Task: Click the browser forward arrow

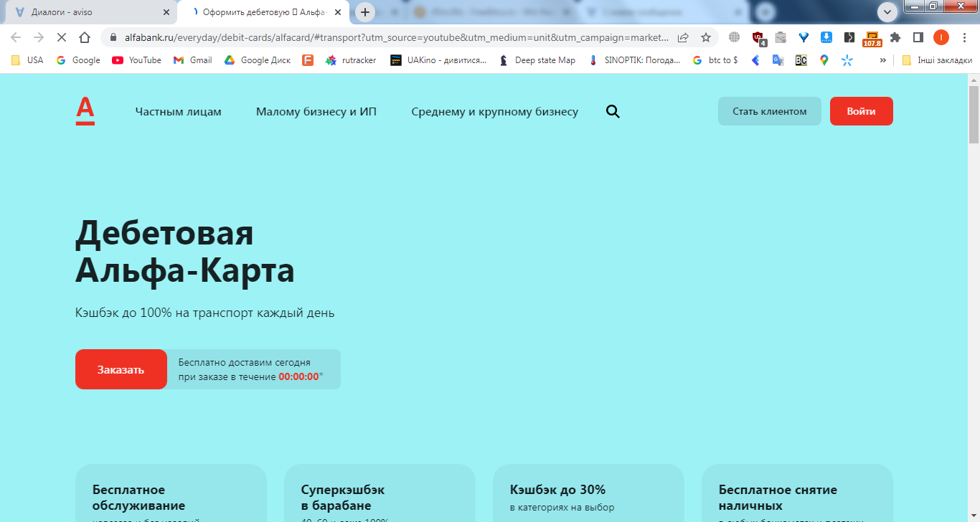Action: (x=39, y=37)
